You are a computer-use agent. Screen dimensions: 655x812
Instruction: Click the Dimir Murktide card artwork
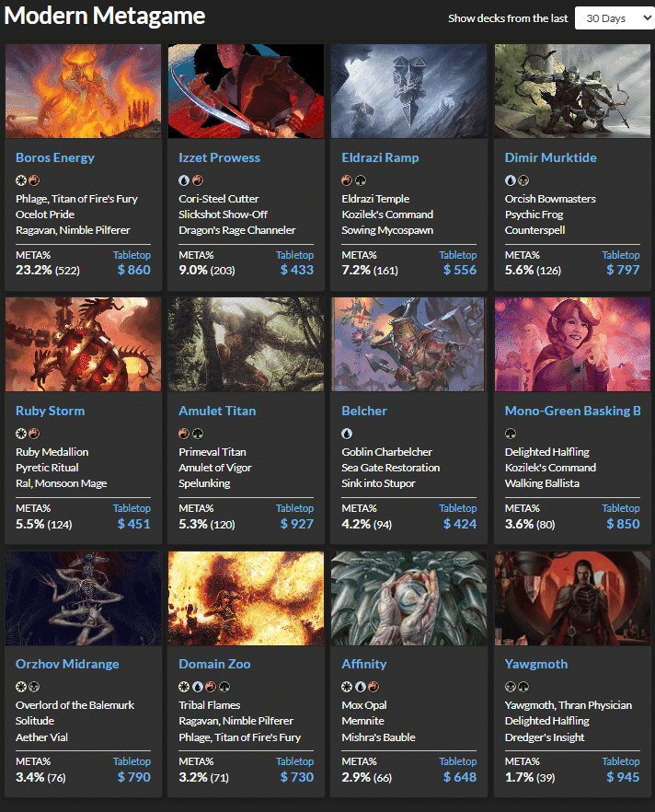coord(573,91)
